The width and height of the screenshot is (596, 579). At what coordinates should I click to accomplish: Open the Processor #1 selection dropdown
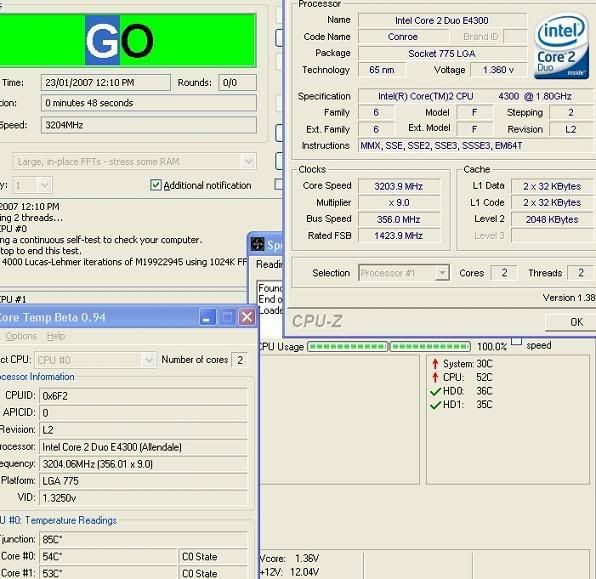[442, 273]
